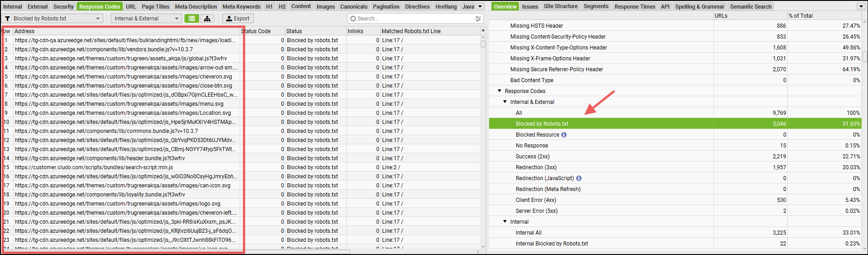Open the H1 tab
The image size is (868, 255).
click(x=269, y=6)
